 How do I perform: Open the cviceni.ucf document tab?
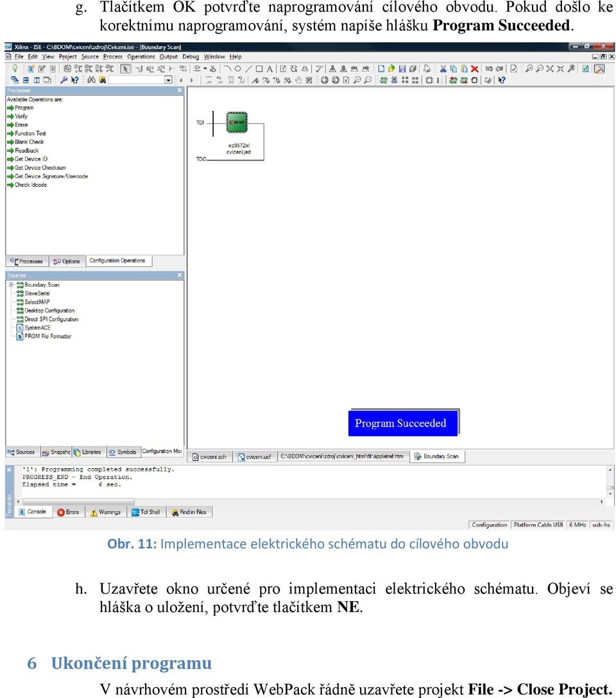tap(255, 457)
